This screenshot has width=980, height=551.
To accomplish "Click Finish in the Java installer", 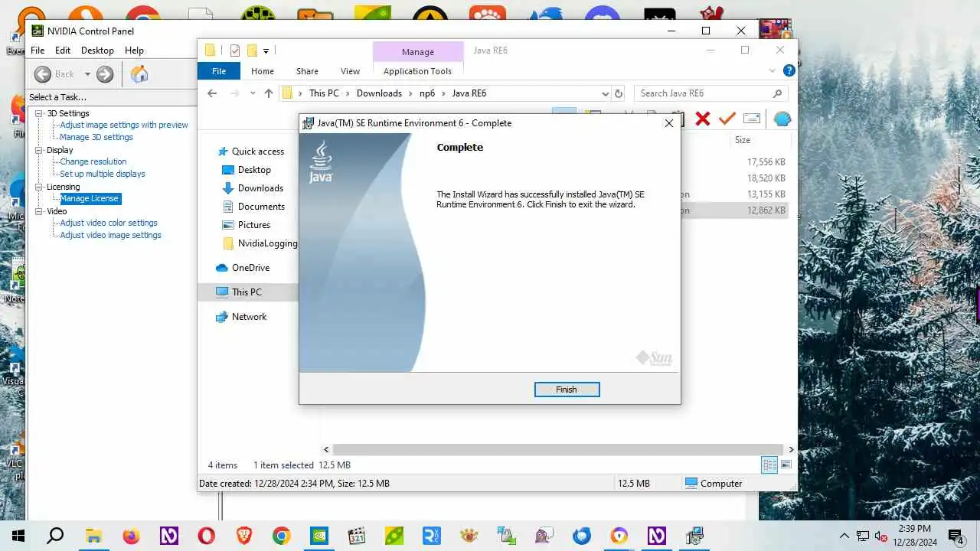I will 567,390.
